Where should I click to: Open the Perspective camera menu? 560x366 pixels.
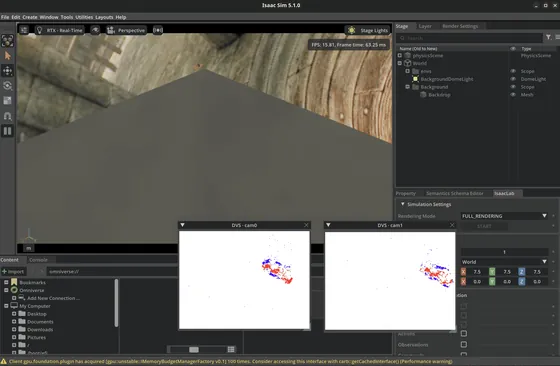coord(126,30)
